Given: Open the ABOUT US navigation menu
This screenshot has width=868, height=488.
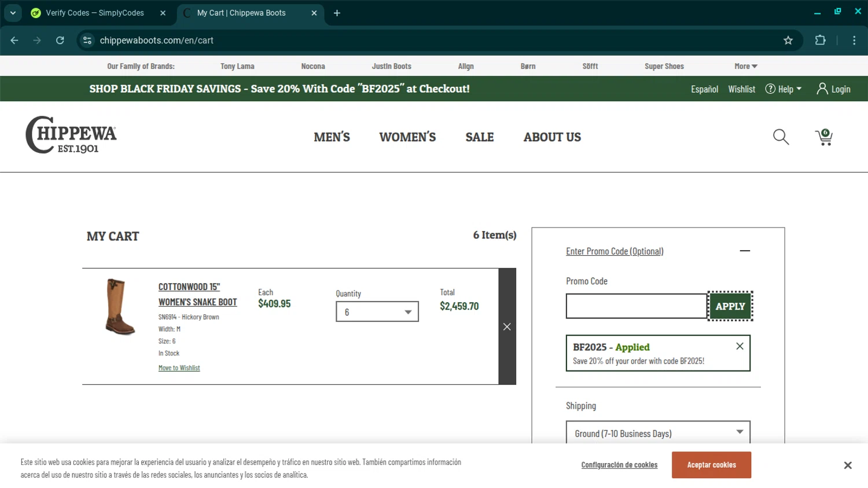Looking at the screenshot, I should (552, 137).
